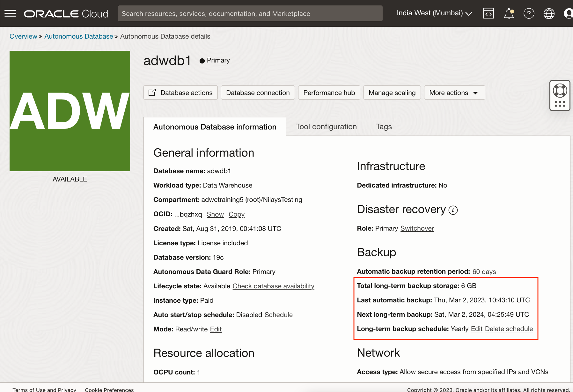Open Cookie Preferences in the footer
The height and width of the screenshot is (392, 573).
(x=109, y=389)
